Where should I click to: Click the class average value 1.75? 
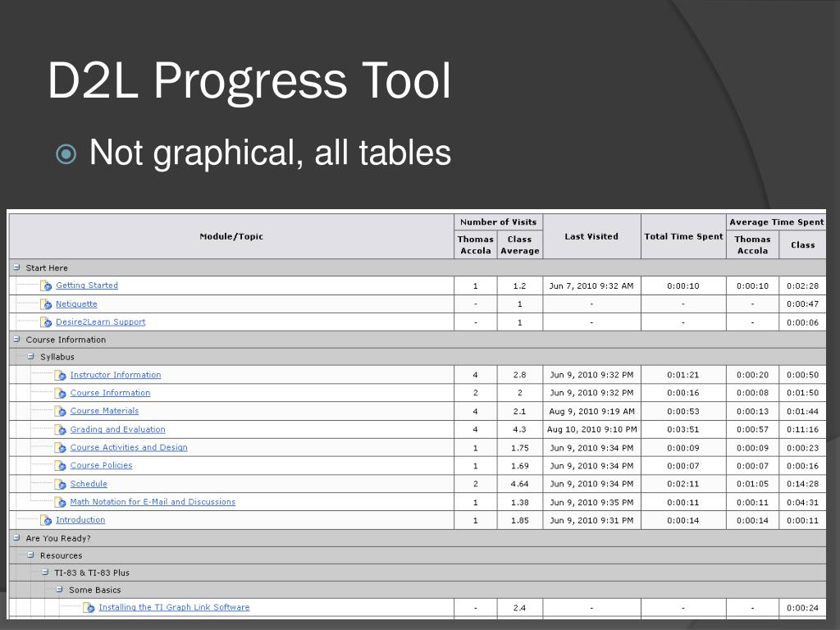pyautogui.click(x=519, y=448)
